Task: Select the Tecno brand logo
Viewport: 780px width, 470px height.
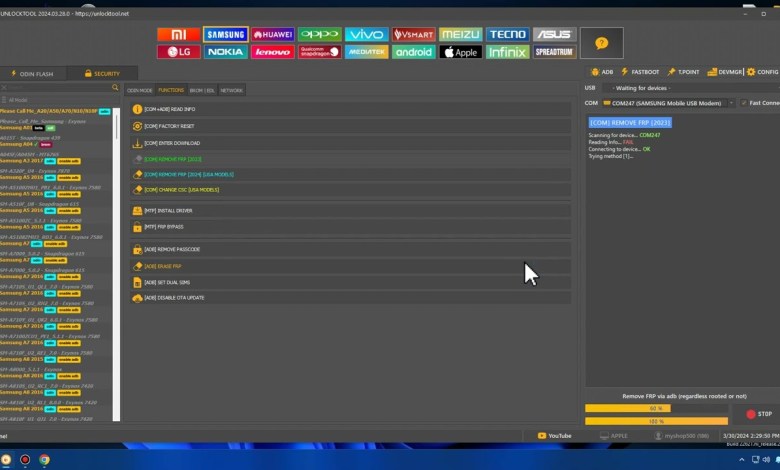Action: [x=507, y=34]
